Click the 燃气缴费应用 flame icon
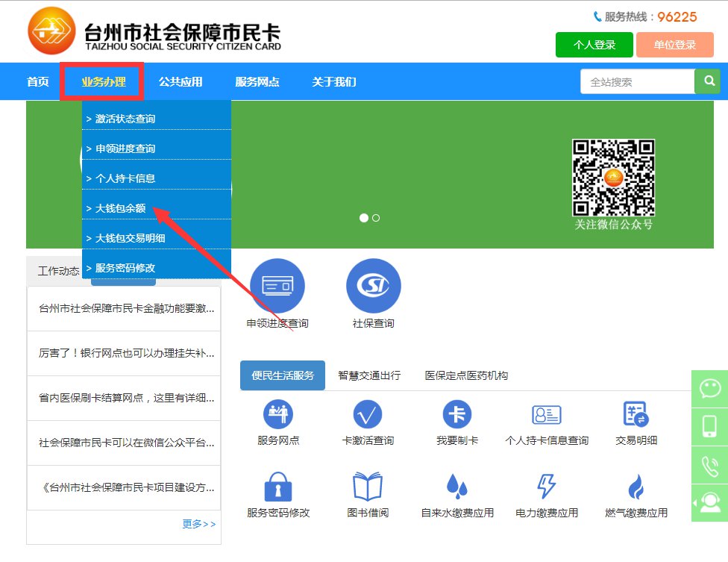Viewport: 728px width, 562px height. point(636,487)
